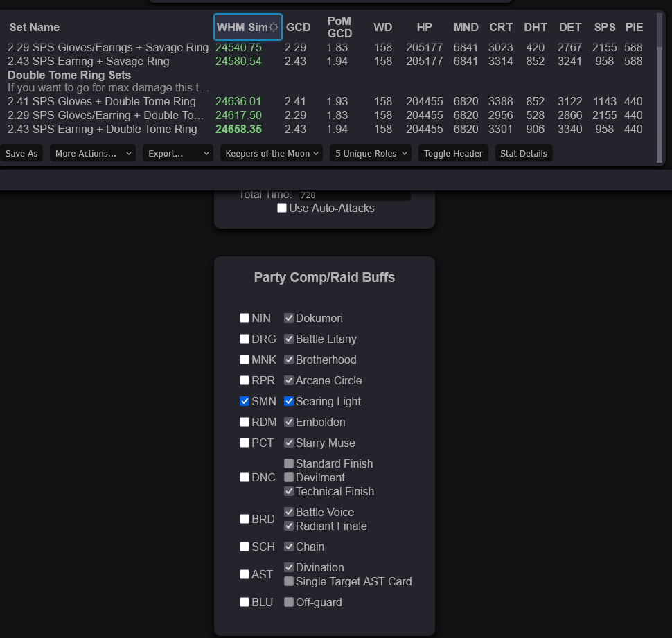Enable Use Auto-Attacks checkbox

[x=281, y=208]
